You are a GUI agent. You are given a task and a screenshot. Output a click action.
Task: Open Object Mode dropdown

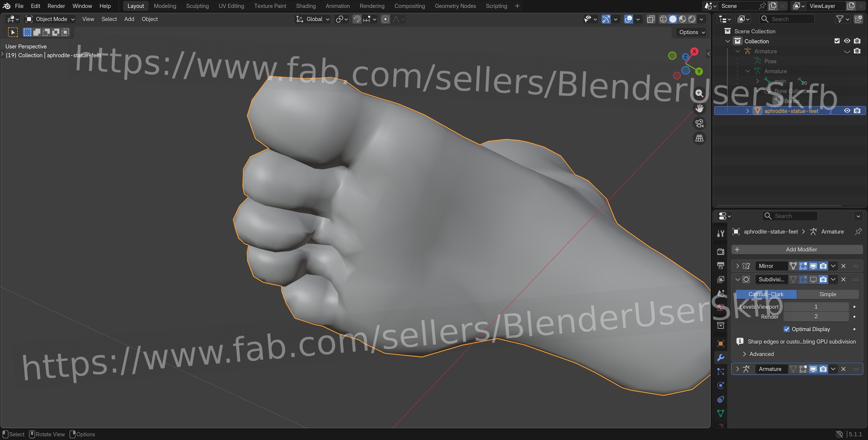50,19
